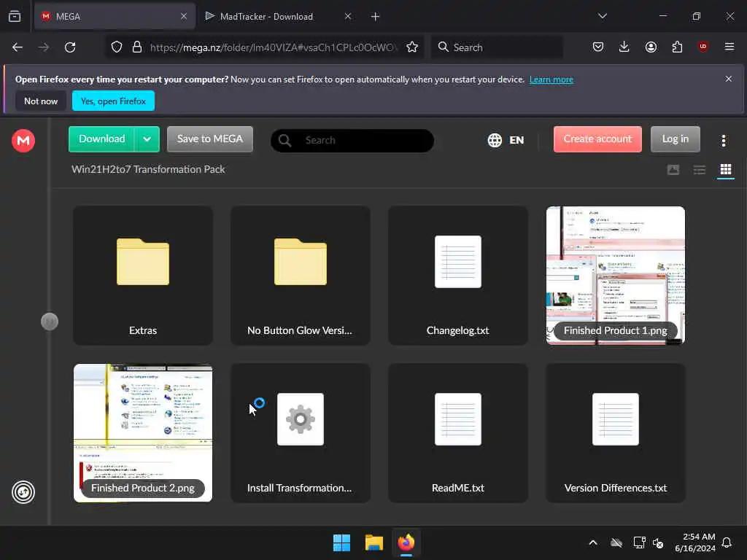
Task: Open Finished Product 2.png thumbnail
Action: [x=143, y=433]
